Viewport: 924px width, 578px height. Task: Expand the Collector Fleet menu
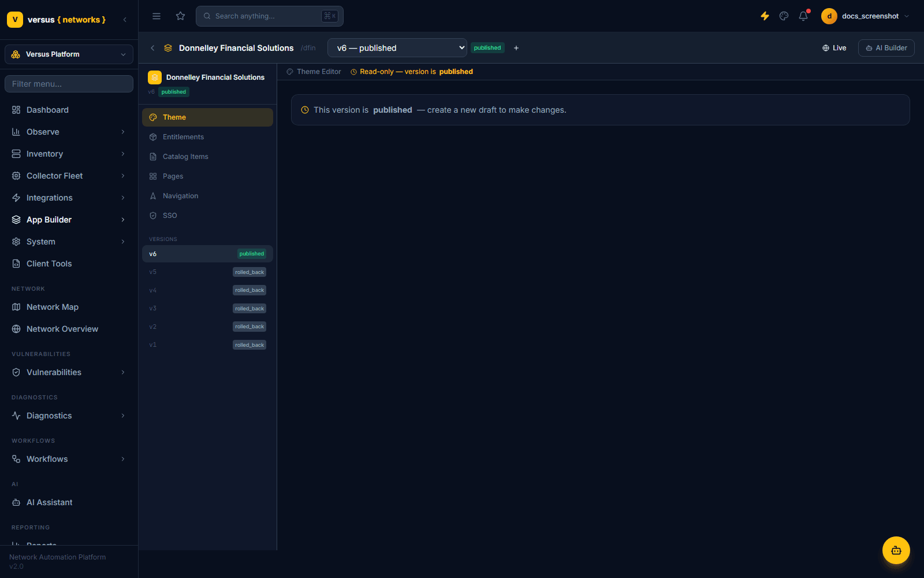click(69, 176)
